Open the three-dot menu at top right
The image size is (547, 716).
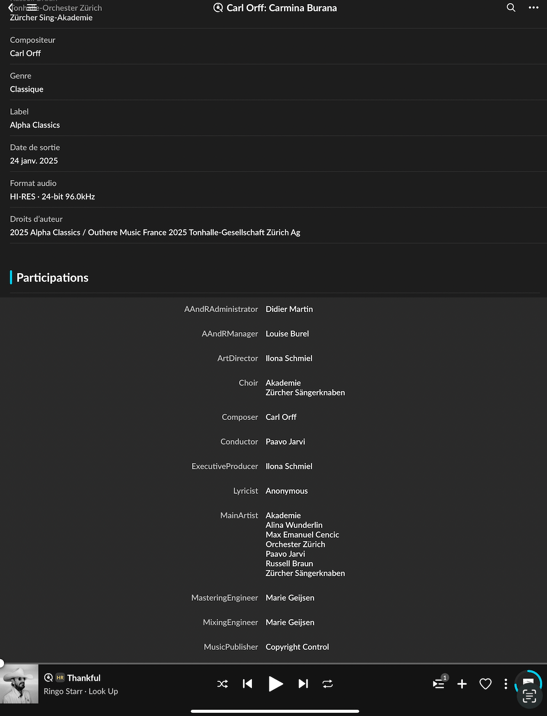pos(533,7)
